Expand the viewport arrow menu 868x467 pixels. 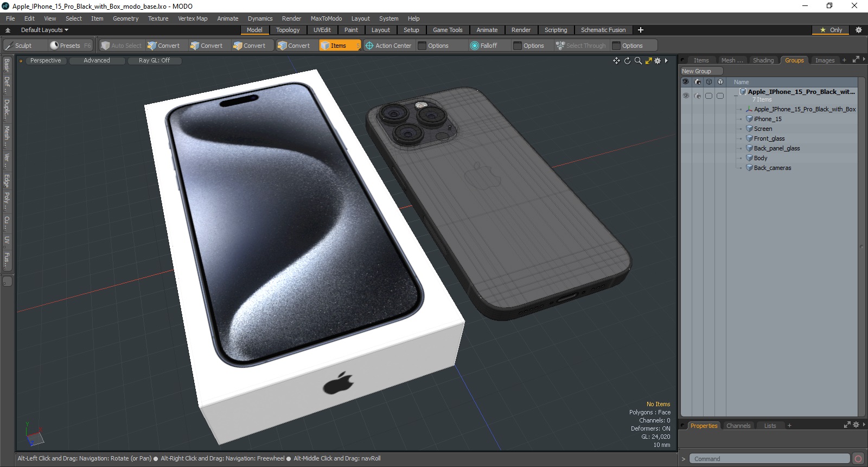click(x=666, y=61)
